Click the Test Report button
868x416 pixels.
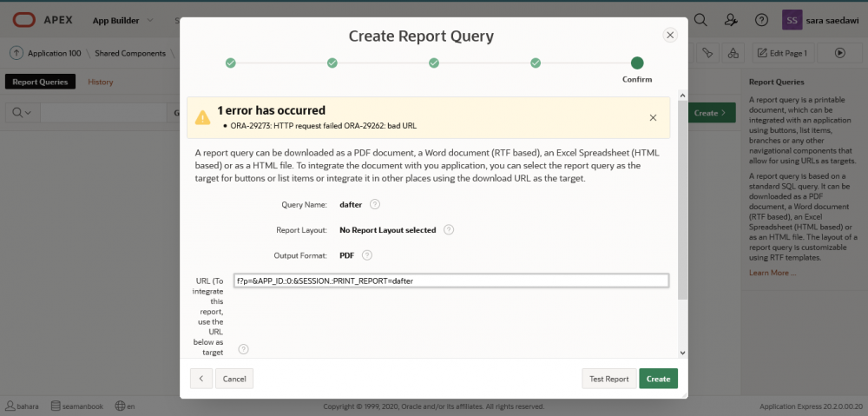[609, 379]
